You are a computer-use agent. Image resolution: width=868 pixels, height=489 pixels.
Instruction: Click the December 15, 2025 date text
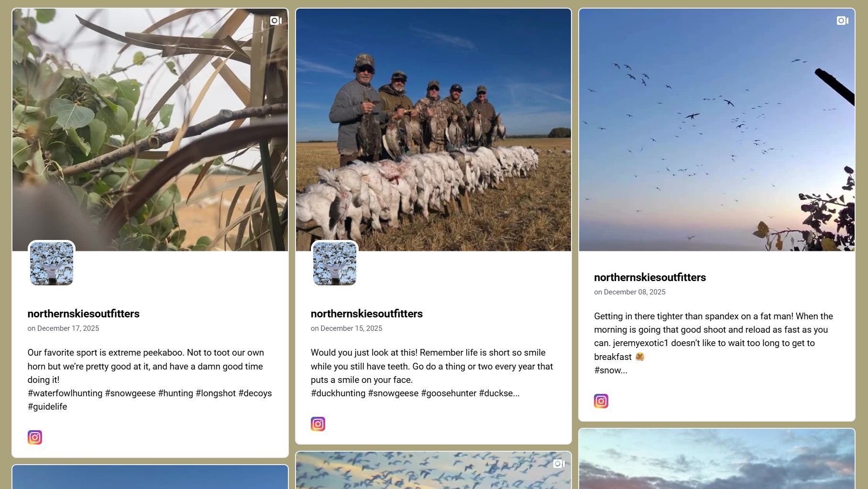(x=352, y=328)
